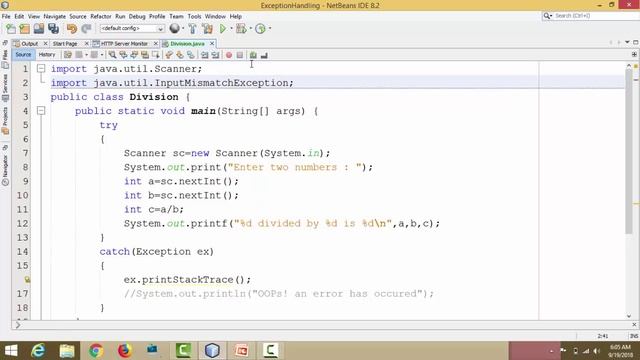Click the Find Previous Occurrence icon
Screen dimensions: 640x360
[123, 55]
